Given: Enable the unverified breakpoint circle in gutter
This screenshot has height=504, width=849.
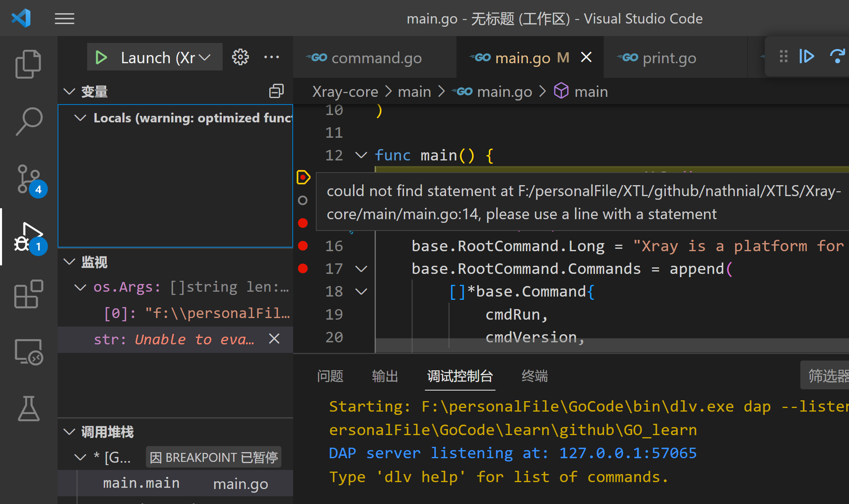Looking at the screenshot, I should pyautogui.click(x=303, y=200).
